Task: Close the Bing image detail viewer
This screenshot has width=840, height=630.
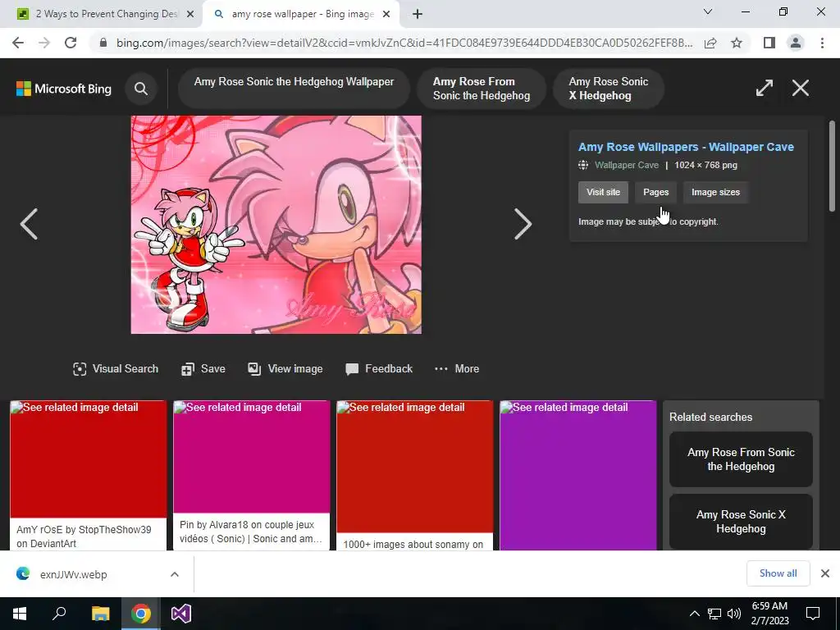Action: tap(801, 88)
